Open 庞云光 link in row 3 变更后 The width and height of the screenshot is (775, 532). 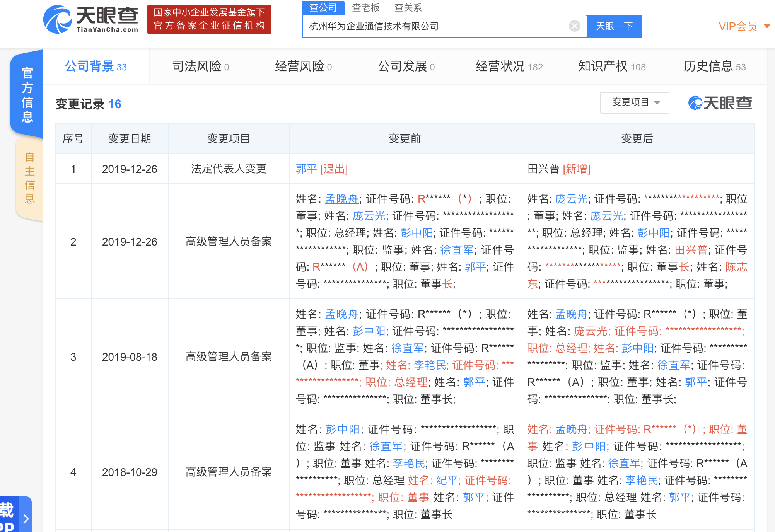pyautogui.click(x=590, y=331)
